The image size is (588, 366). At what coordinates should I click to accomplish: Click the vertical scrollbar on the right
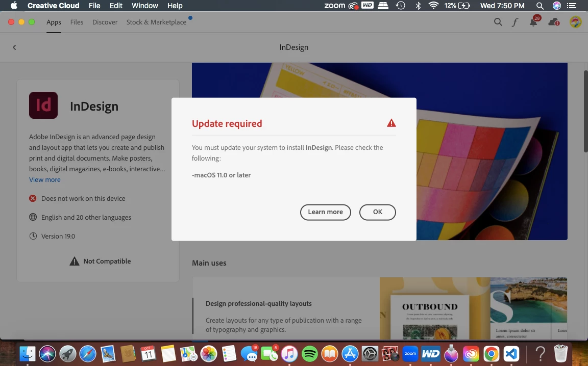point(585,111)
